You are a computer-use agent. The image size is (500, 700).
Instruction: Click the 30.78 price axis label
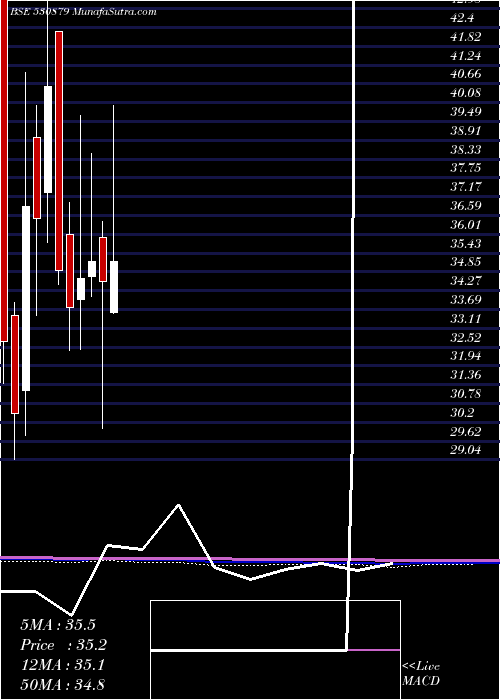tap(466, 394)
